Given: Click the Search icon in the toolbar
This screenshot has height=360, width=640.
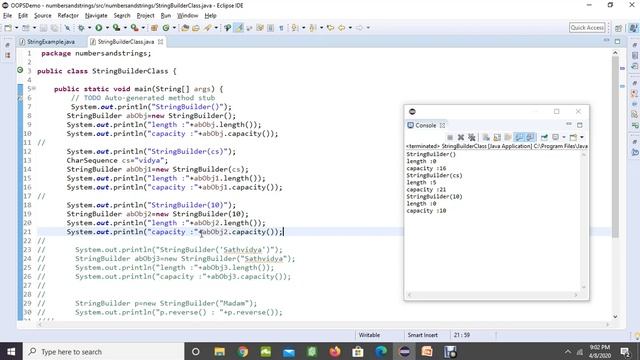Looking at the screenshot, I should pyautogui.click(x=208, y=28).
